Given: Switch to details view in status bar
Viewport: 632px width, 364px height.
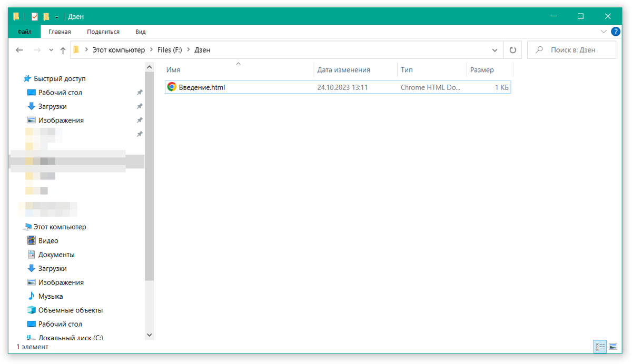Looking at the screenshot, I should tap(600, 347).
